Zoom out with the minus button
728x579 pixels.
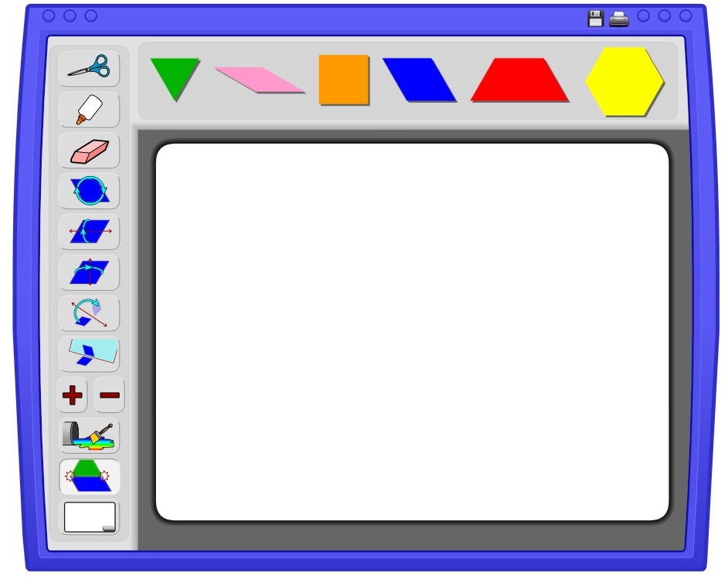[x=110, y=395]
